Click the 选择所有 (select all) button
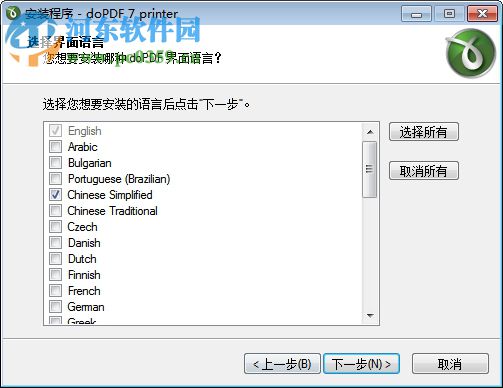 tap(424, 132)
